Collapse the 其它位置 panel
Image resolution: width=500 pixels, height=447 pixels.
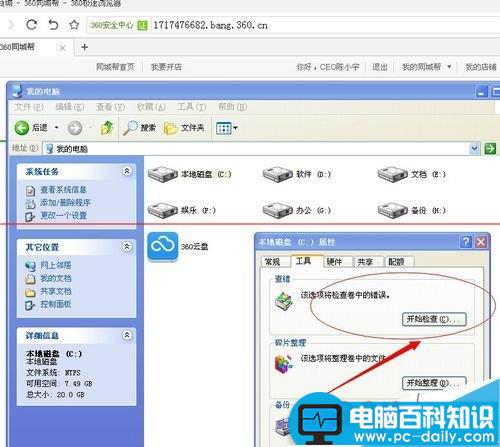click(x=127, y=247)
